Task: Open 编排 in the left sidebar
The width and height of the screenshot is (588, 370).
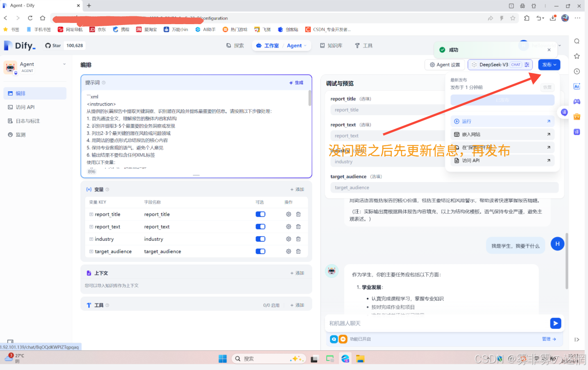Action: click(35, 93)
